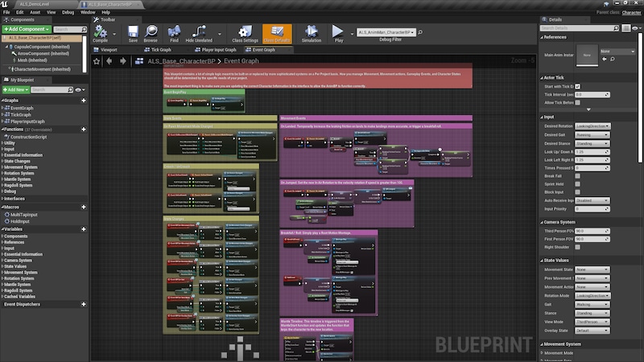Open Desired Gait dropdown
The height and width of the screenshot is (362, 644).
[592, 135]
